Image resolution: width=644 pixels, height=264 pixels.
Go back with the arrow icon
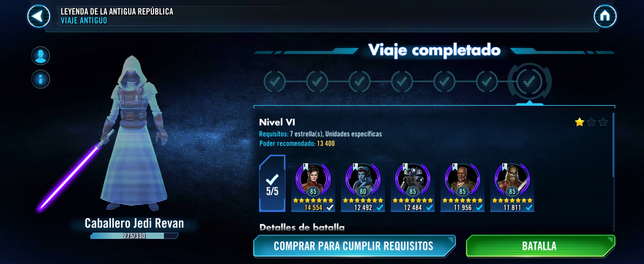[x=39, y=16]
